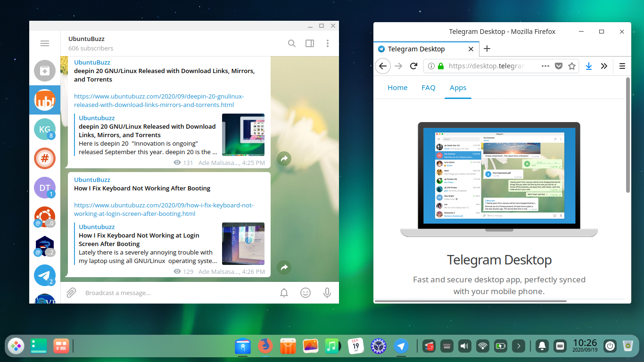The height and width of the screenshot is (362, 644).
Task: Open the volume control in tray
Action: [465, 346]
